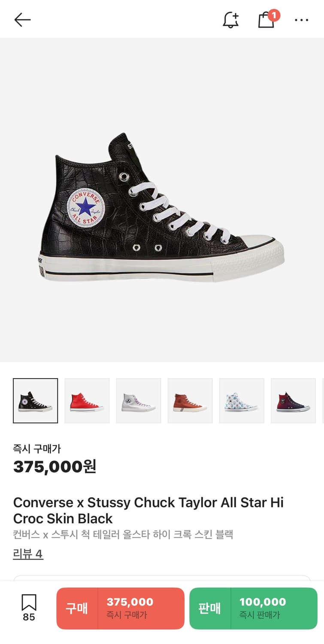
Task: Select the burgundy navy sneaker thumbnail
Action: pyautogui.click(x=293, y=401)
